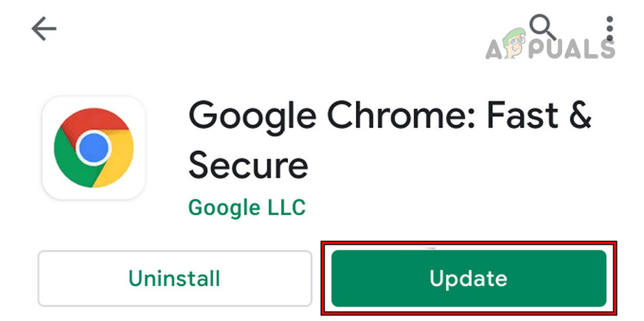Update the Google Chrome app
The height and width of the screenshot is (321, 644).
pyautogui.click(x=469, y=278)
